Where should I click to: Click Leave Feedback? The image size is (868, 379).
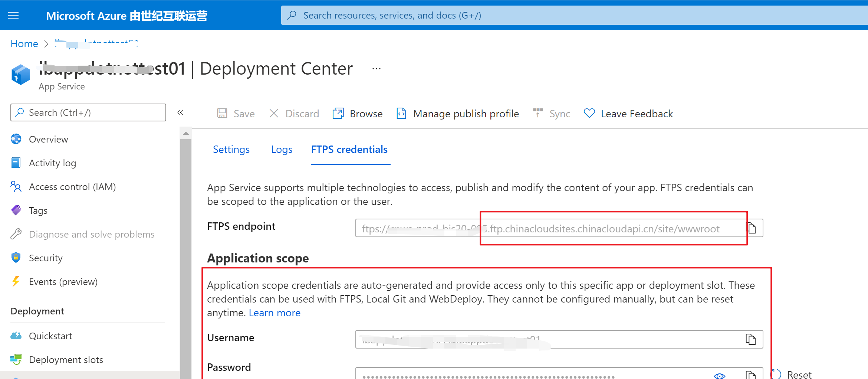[628, 114]
